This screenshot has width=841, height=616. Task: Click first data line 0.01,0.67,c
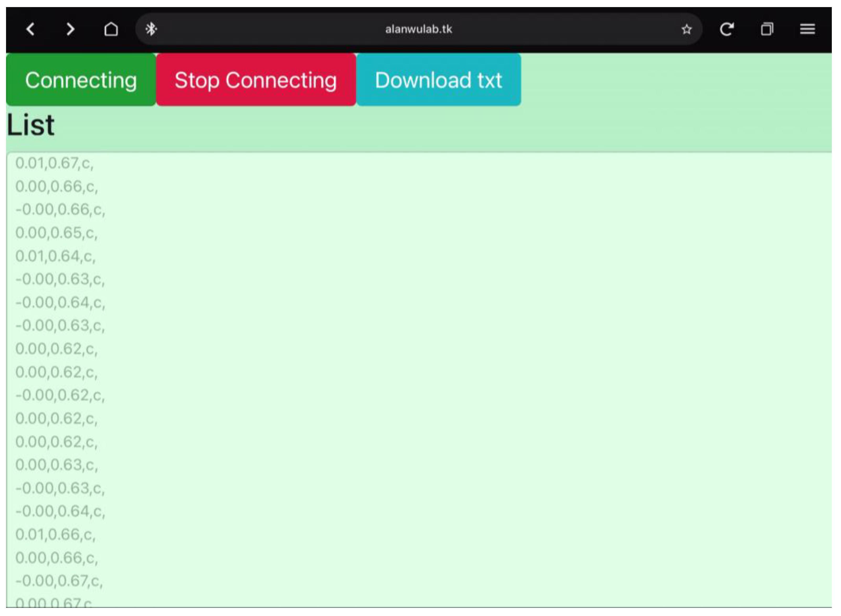pos(54,163)
